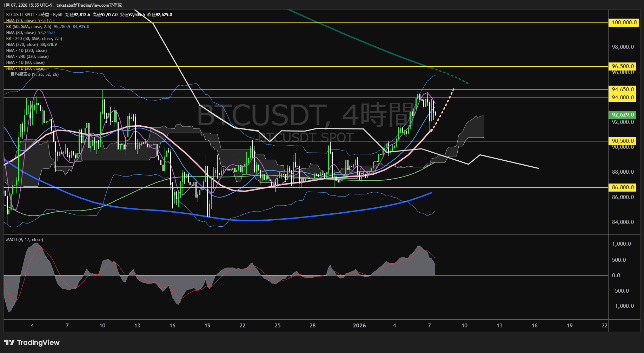Click the 19 date label left of 22

[570, 326]
